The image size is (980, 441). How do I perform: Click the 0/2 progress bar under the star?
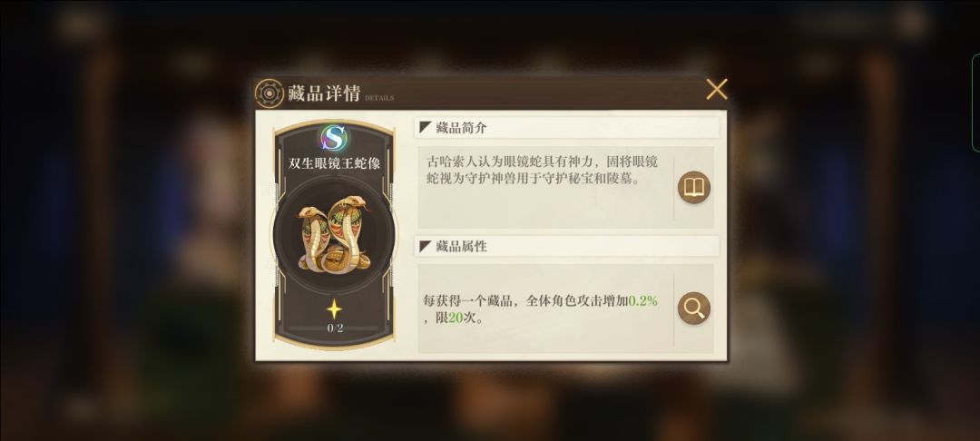pos(334,328)
